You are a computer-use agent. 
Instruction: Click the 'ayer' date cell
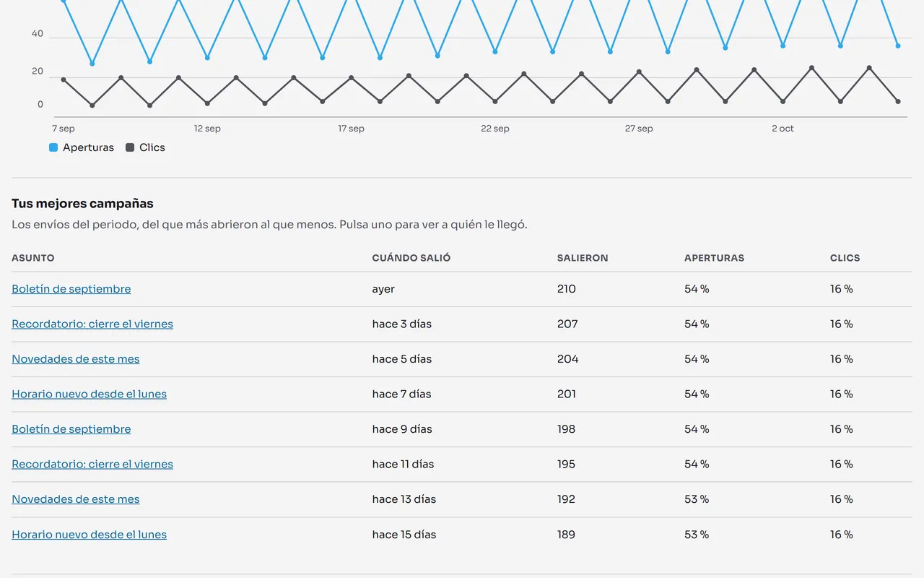(383, 289)
